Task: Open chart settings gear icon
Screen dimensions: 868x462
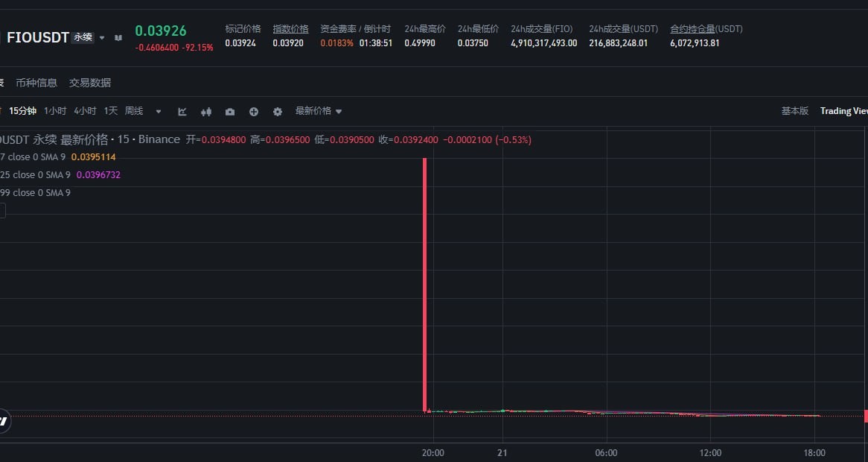Action: 278,112
